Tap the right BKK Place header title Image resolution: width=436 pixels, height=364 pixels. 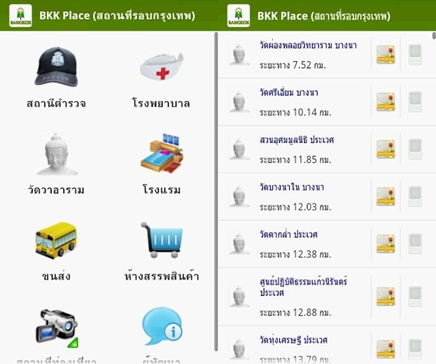click(324, 16)
